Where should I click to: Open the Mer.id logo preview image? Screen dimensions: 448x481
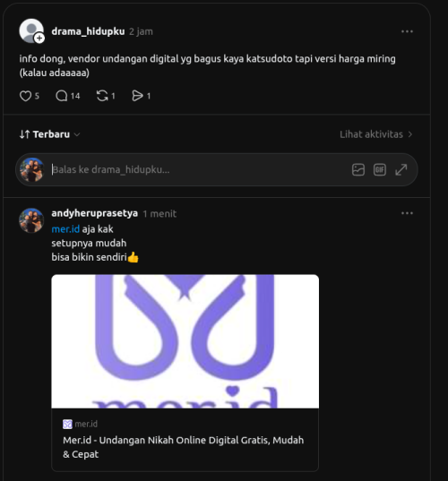[x=185, y=341]
